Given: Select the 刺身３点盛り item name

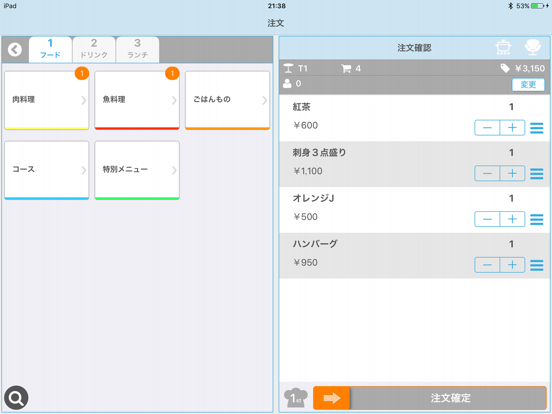Looking at the screenshot, I should pos(319,152).
